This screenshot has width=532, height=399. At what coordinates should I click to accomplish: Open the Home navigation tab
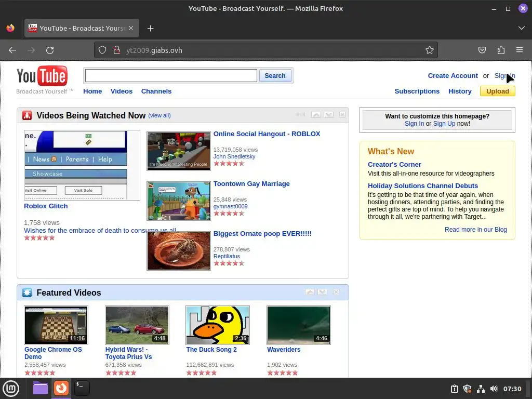pyautogui.click(x=92, y=91)
